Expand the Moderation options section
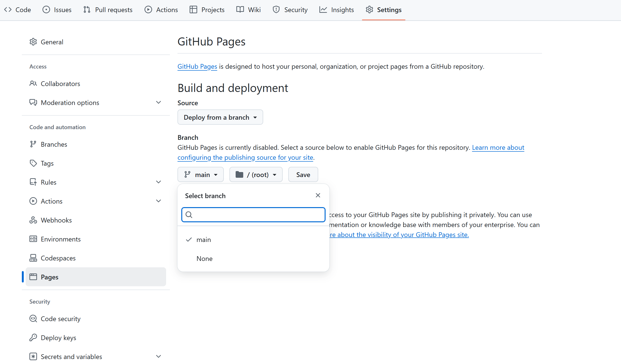Image resolution: width=621 pixels, height=364 pixels. (159, 102)
